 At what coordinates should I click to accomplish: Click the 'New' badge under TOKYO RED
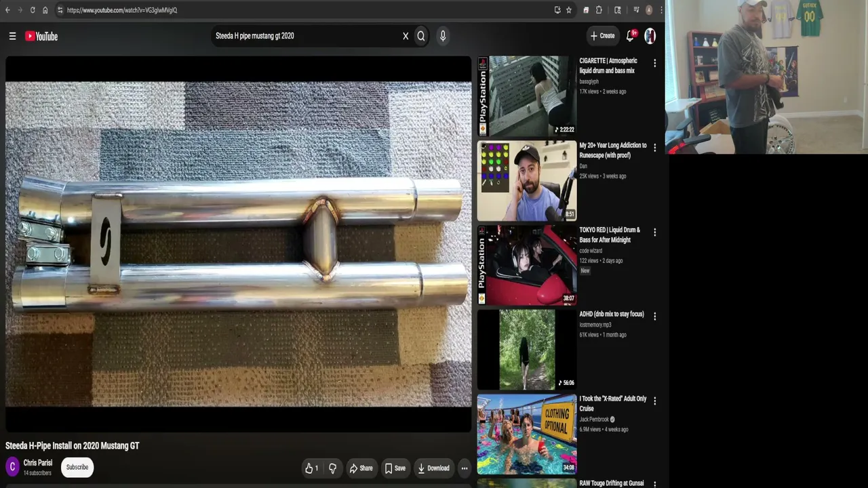[x=585, y=270]
